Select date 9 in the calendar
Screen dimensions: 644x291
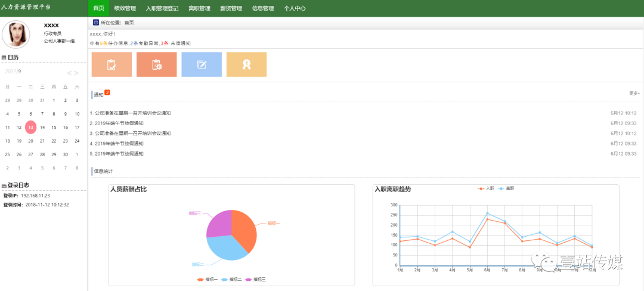66,114
